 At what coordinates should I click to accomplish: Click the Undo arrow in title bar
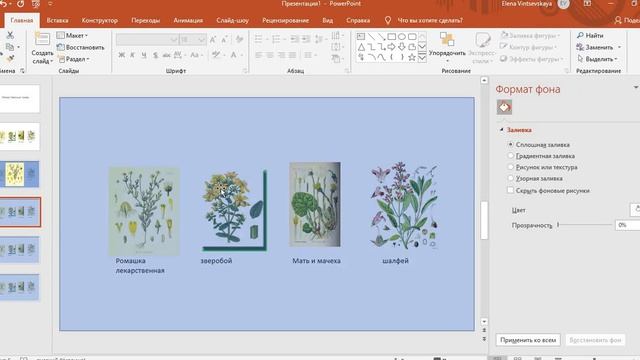click(4, 4)
